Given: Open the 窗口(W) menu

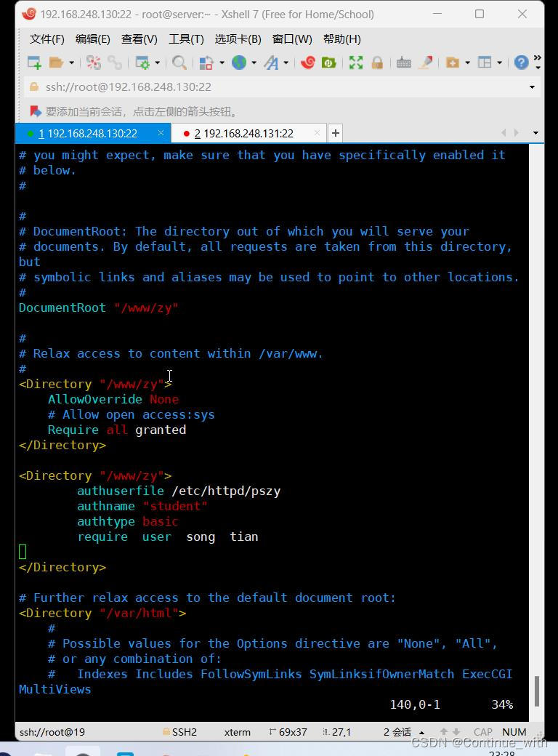Looking at the screenshot, I should (x=292, y=39).
